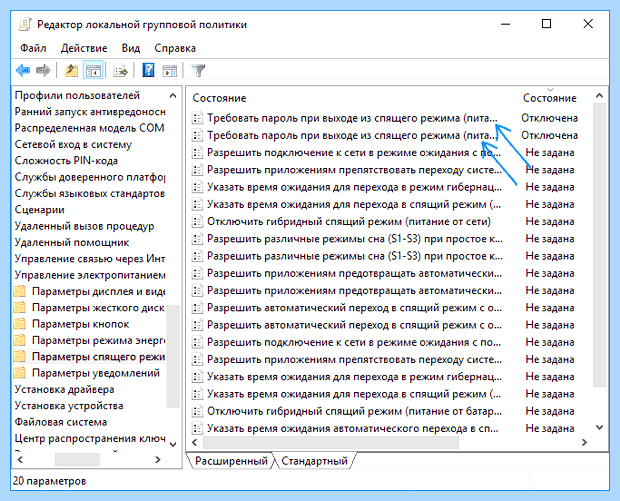Viewport: 620px width, 501px height.
Task: Click folder icon of Параметры жесткого диск
Action: [x=19, y=308]
